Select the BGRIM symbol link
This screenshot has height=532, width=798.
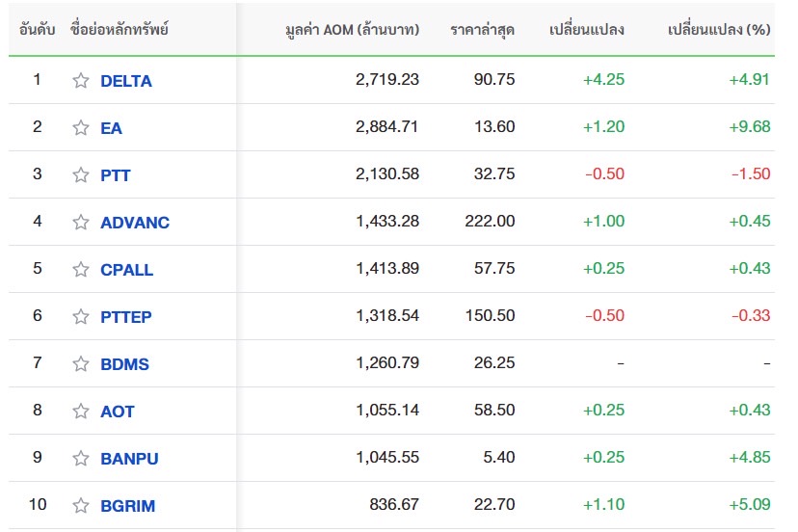point(127,506)
